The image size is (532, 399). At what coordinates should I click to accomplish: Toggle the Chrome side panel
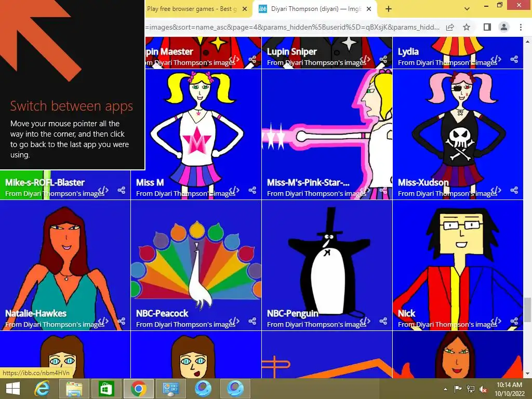[487, 27]
